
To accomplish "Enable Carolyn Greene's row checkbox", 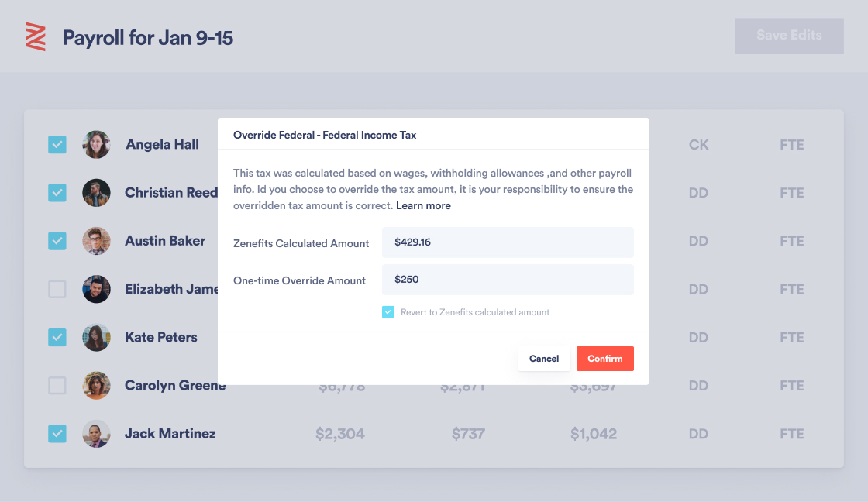I will 57,385.
